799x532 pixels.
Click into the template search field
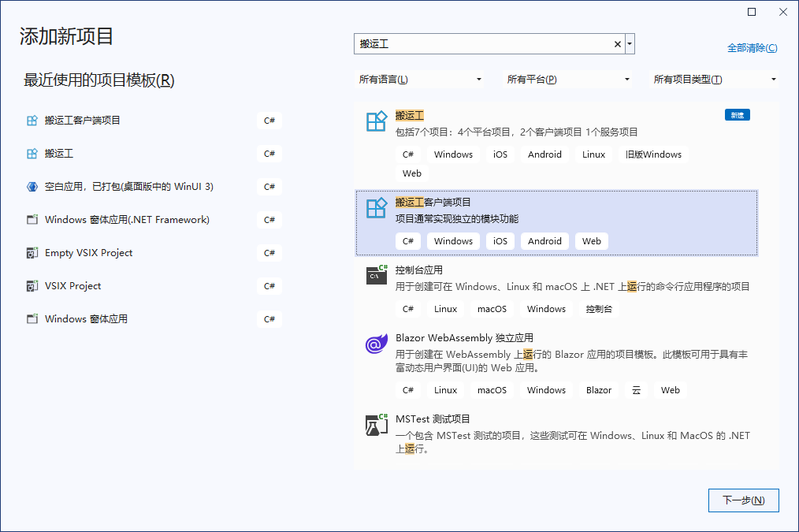tap(484, 44)
